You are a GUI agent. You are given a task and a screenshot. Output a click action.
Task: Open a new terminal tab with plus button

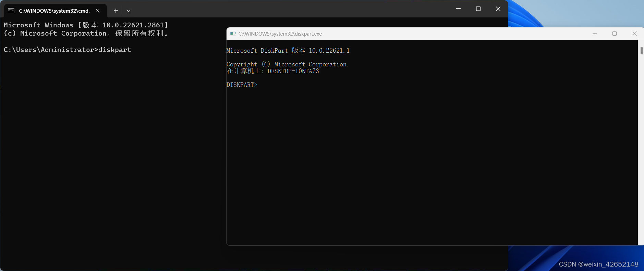click(x=116, y=11)
